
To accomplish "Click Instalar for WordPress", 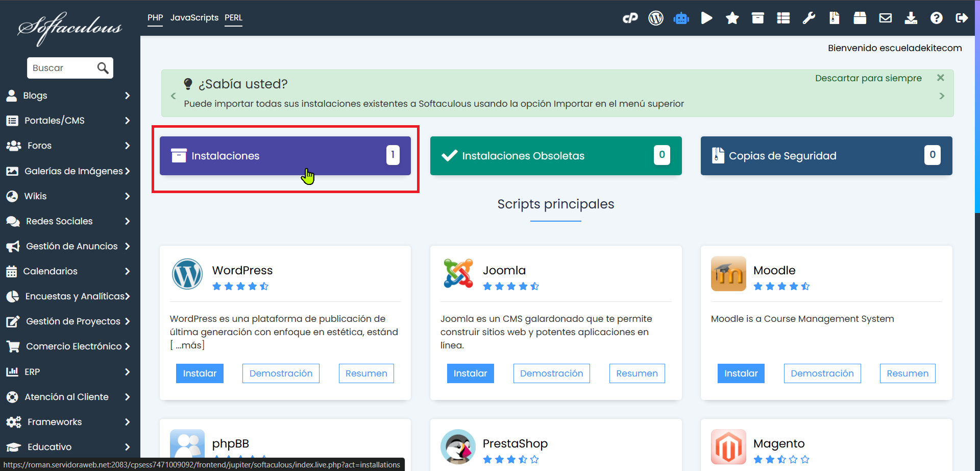I will coord(200,373).
